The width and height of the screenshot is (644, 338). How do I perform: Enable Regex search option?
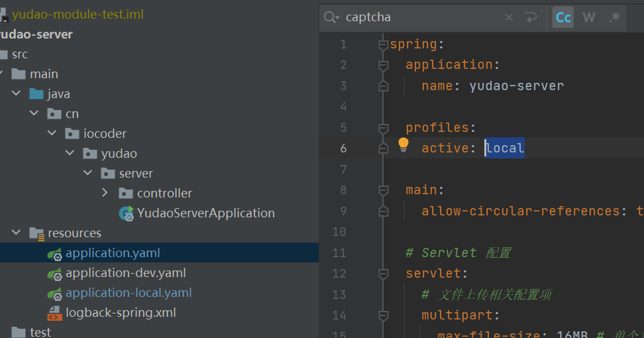click(x=614, y=17)
